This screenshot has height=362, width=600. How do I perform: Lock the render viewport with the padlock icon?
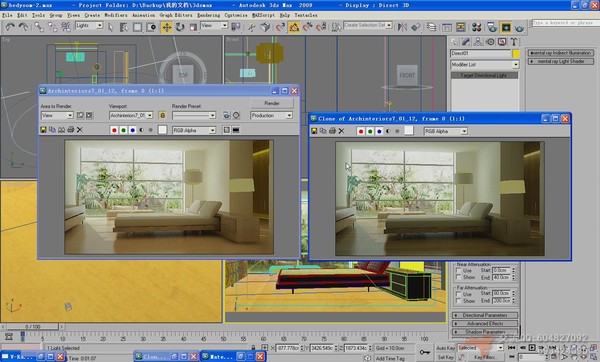(x=162, y=115)
